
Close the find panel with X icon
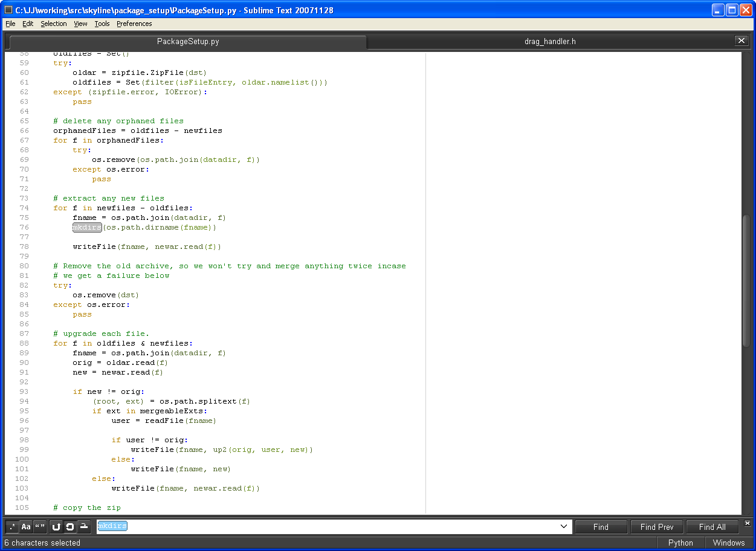pyautogui.click(x=747, y=523)
